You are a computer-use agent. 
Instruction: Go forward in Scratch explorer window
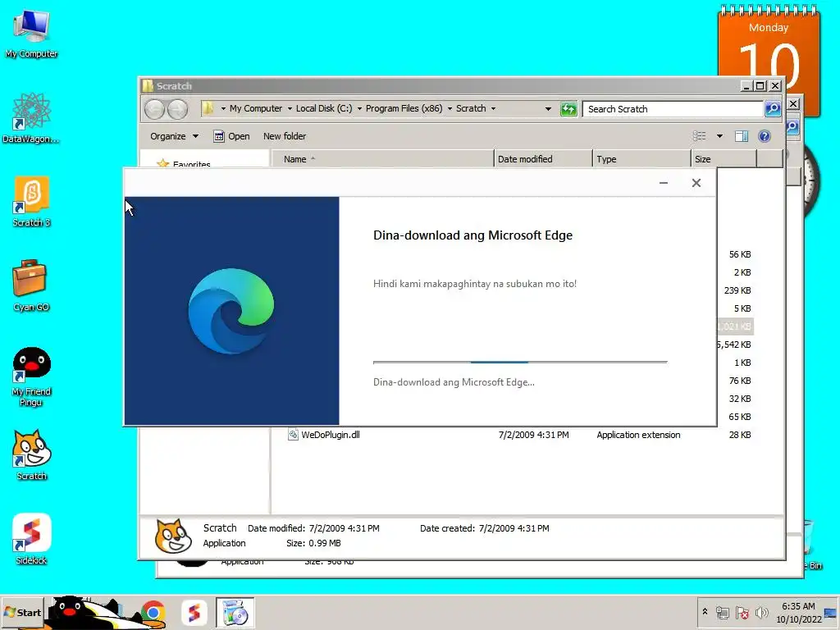coord(177,109)
